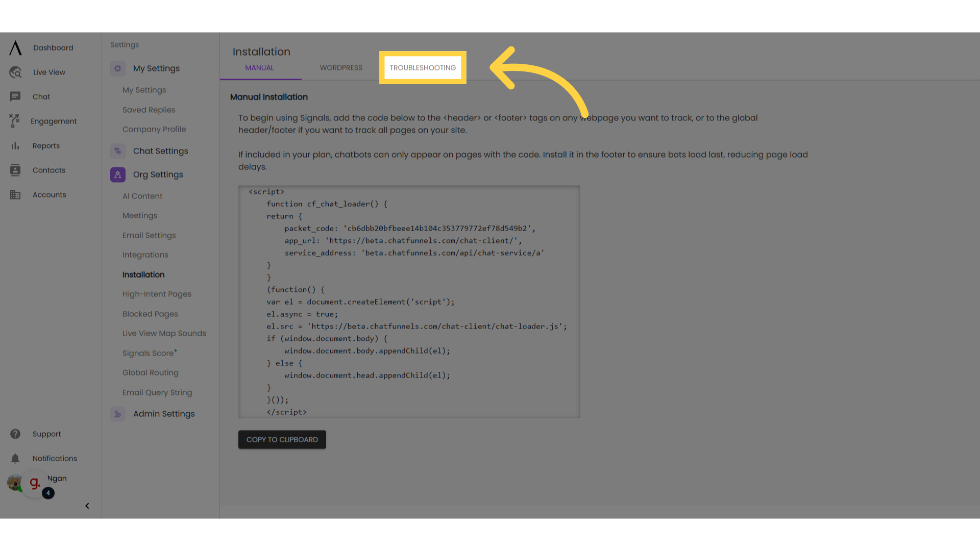The image size is (980, 551).
Task: Open Integrations settings
Action: [145, 255]
